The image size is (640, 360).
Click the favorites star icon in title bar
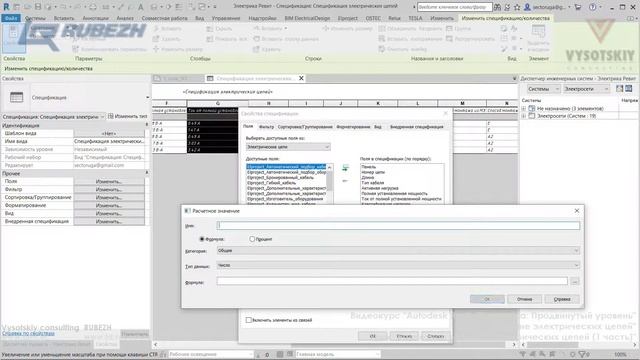(x=517, y=7)
